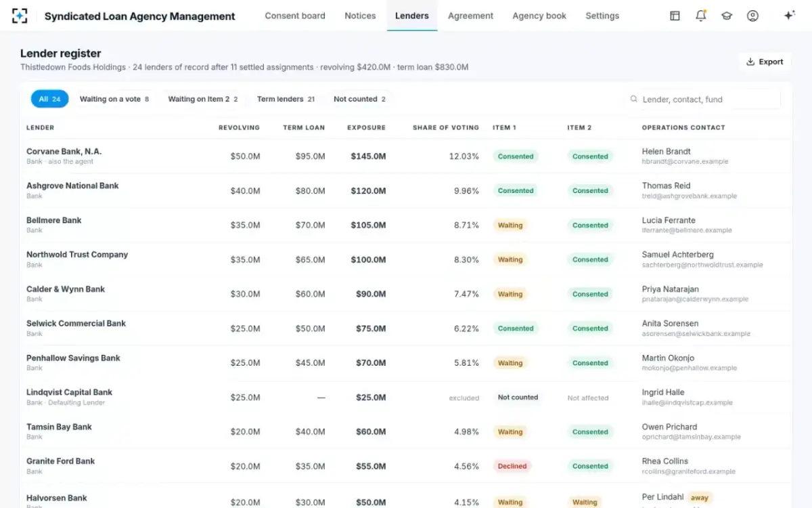Open Halvorsen Bank lender row

click(406, 496)
